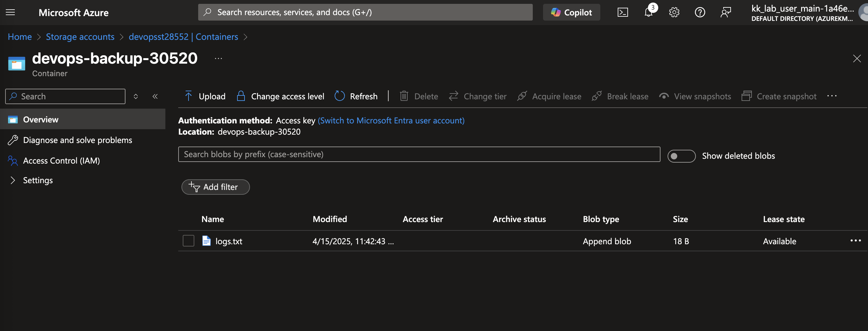This screenshot has height=331, width=868.
Task: Sort by Size column
Action: (680, 219)
